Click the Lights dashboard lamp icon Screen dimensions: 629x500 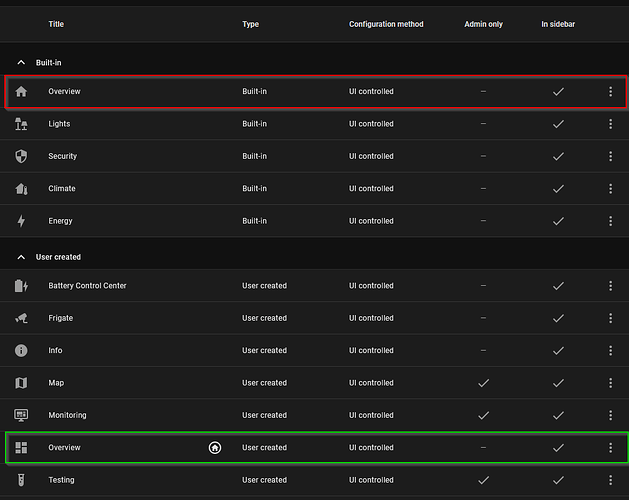click(x=21, y=124)
